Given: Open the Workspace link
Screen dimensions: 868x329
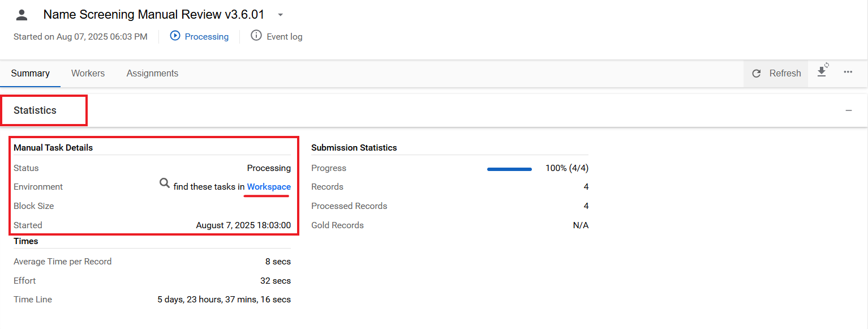Looking at the screenshot, I should click(x=269, y=187).
